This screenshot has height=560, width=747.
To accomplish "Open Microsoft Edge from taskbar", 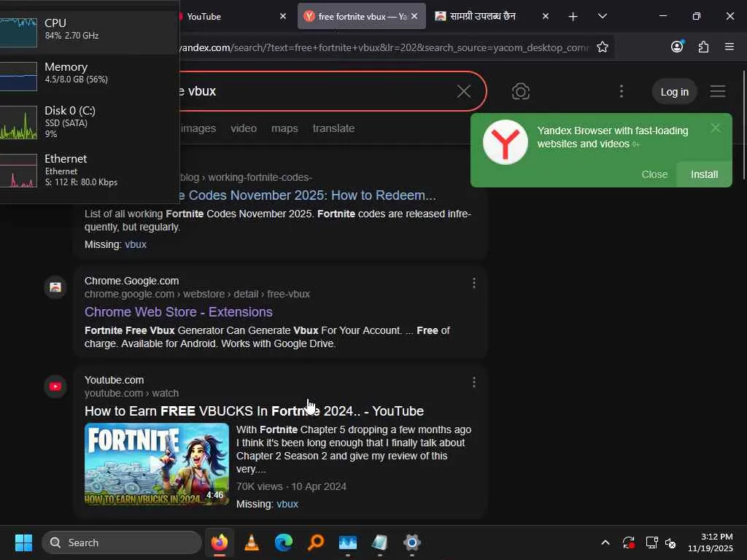I will pyautogui.click(x=284, y=542).
